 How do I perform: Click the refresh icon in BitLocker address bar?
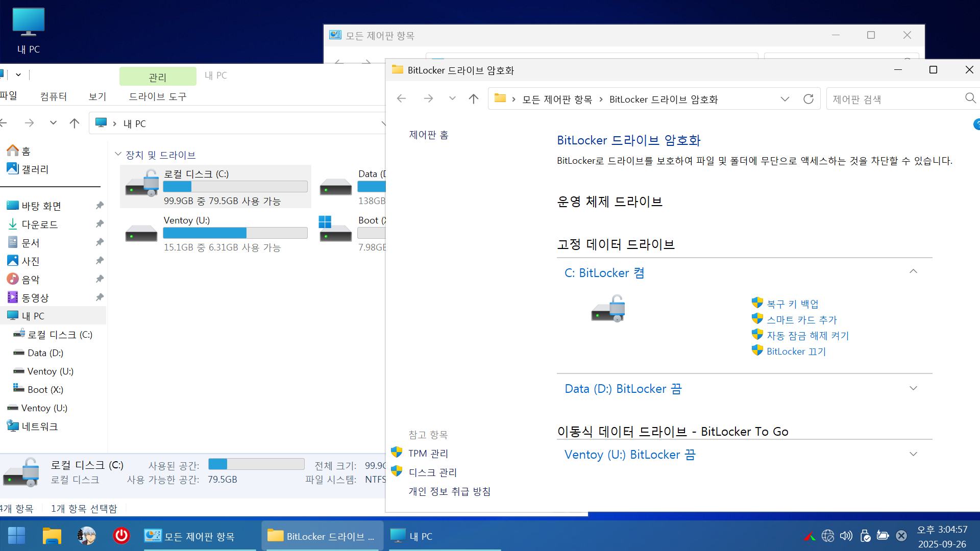(808, 99)
